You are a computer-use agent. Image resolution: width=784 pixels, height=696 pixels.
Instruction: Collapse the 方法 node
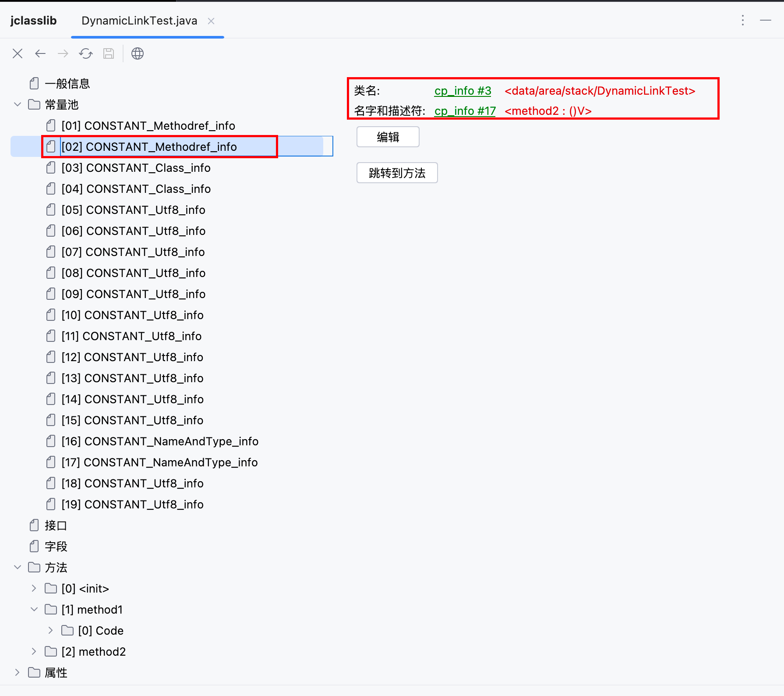(18, 567)
